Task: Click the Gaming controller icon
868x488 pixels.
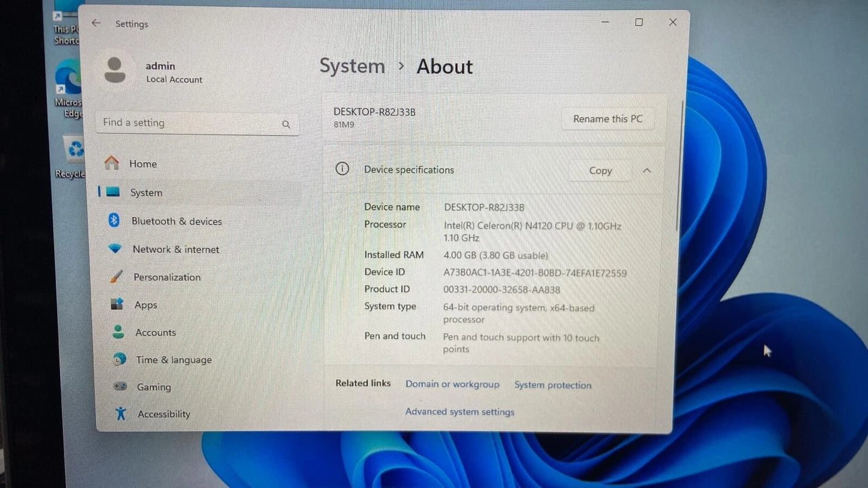Action: [120, 387]
